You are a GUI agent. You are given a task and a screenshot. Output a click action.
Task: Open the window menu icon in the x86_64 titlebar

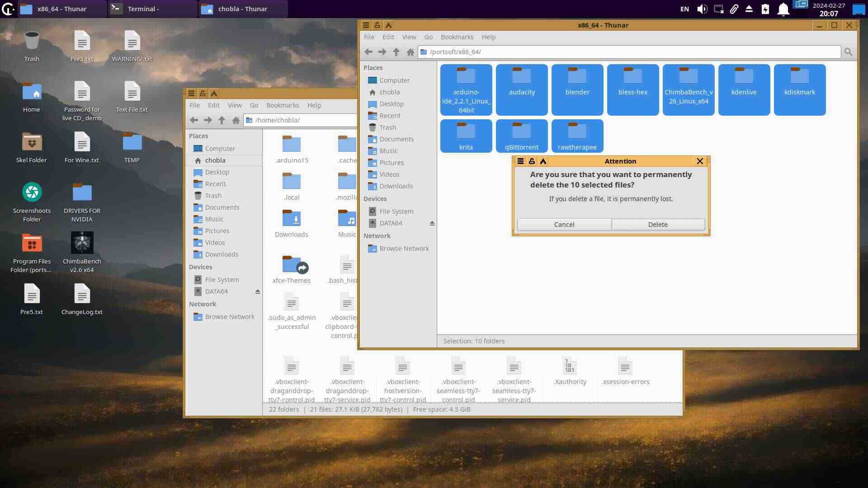(366, 25)
